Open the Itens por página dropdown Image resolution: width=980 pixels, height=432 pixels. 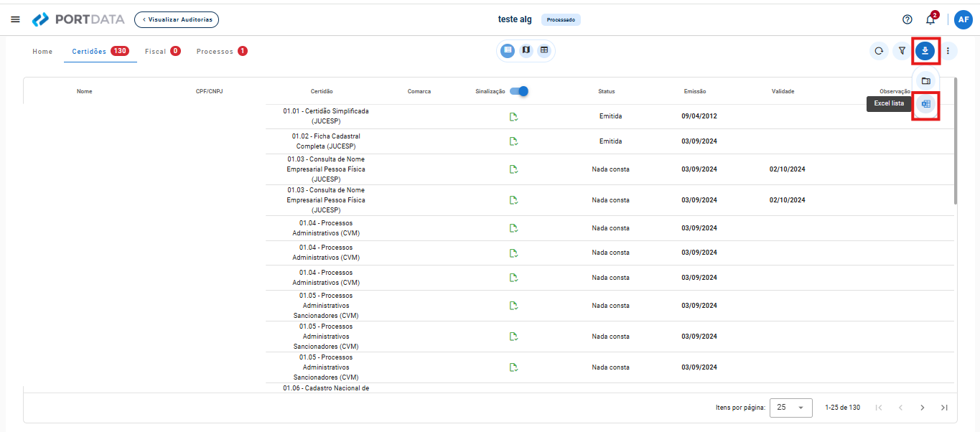[791, 408]
